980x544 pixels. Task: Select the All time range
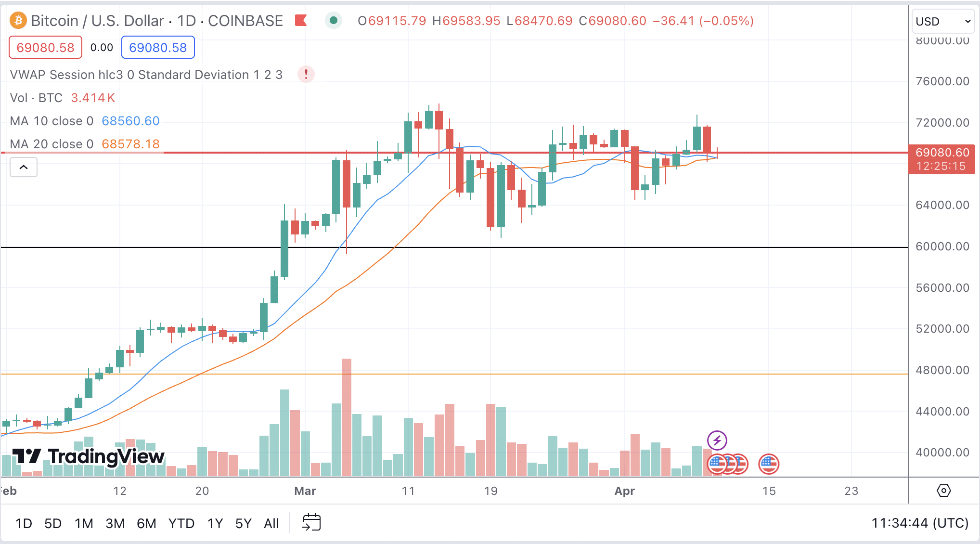tap(271, 523)
